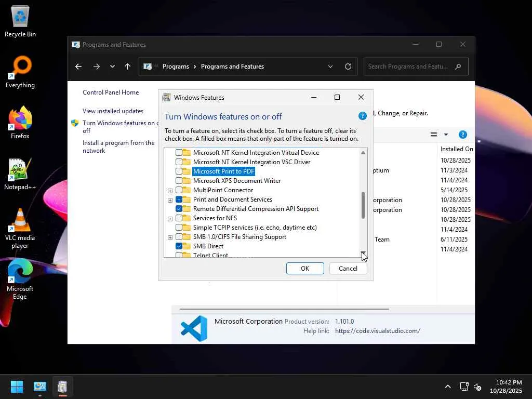Image resolution: width=532 pixels, height=399 pixels.
Task: Select Microsoft Print to PDF label
Action: [x=223, y=171]
